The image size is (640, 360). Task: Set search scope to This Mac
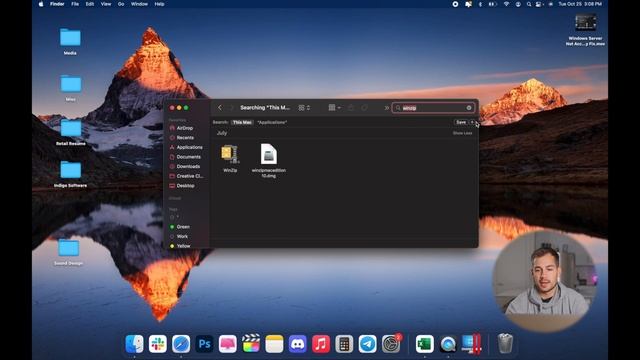pos(242,122)
